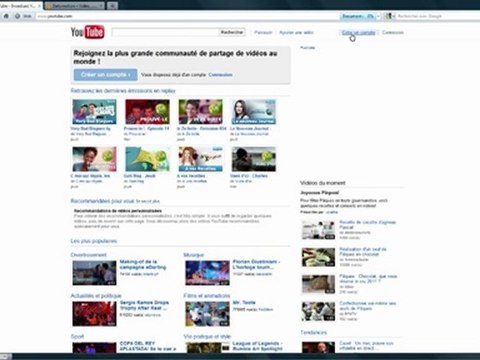Open the Vidéos du moment heading
Viewport: 480px width, 360px height.
[323, 183]
